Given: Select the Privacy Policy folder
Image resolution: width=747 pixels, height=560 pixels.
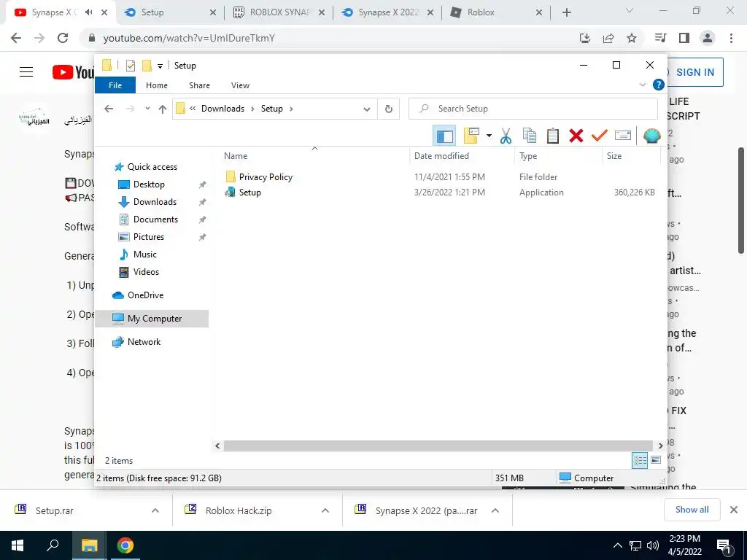Looking at the screenshot, I should point(266,177).
